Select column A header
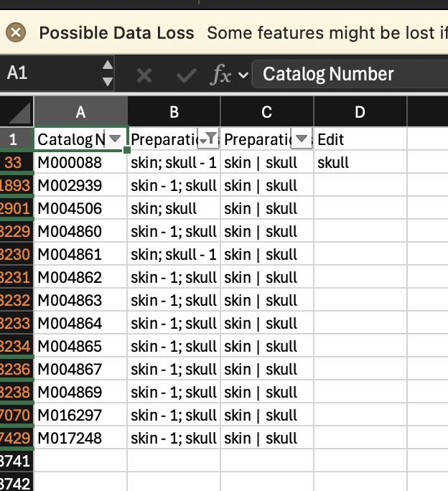 pyautogui.click(x=80, y=112)
